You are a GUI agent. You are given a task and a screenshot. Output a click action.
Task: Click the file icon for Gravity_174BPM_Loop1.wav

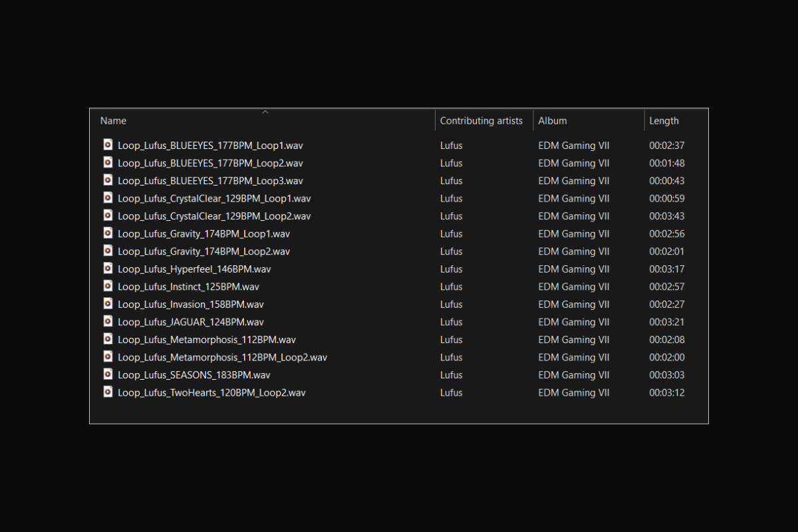pyautogui.click(x=108, y=233)
